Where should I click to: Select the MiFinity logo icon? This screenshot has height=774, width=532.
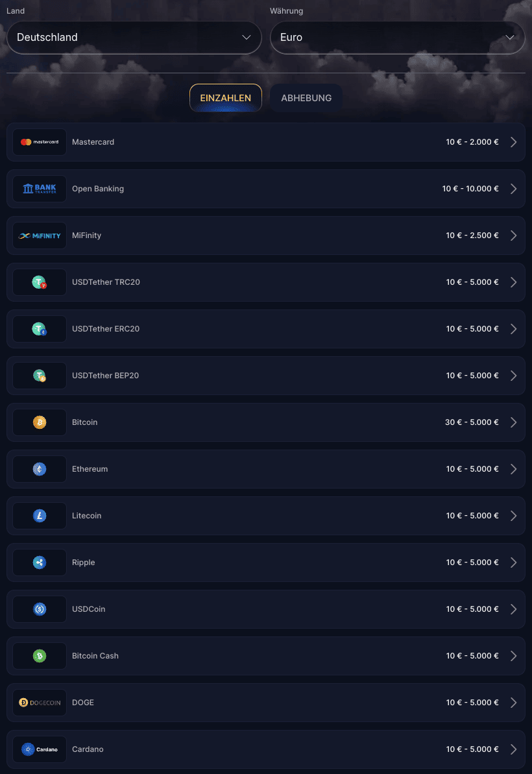coord(40,236)
